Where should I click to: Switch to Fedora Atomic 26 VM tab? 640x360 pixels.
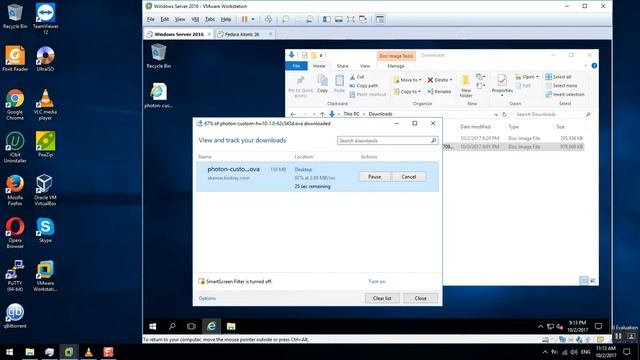[x=244, y=34]
